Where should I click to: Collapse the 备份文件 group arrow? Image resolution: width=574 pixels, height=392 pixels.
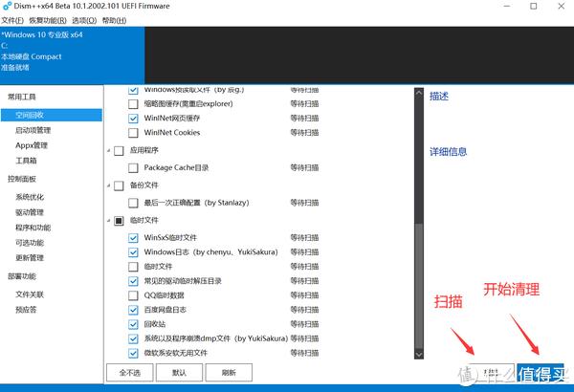click(109, 185)
